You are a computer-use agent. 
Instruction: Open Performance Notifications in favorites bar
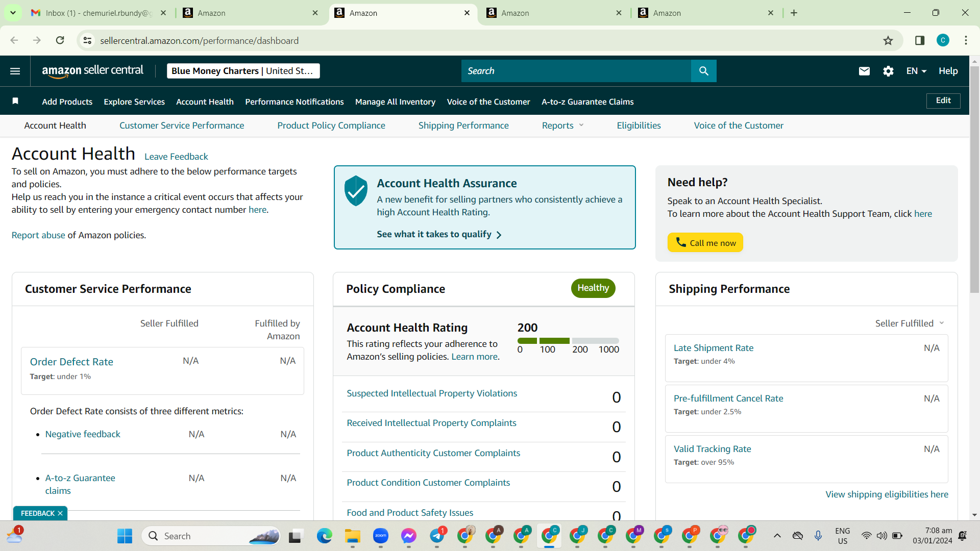(x=295, y=102)
